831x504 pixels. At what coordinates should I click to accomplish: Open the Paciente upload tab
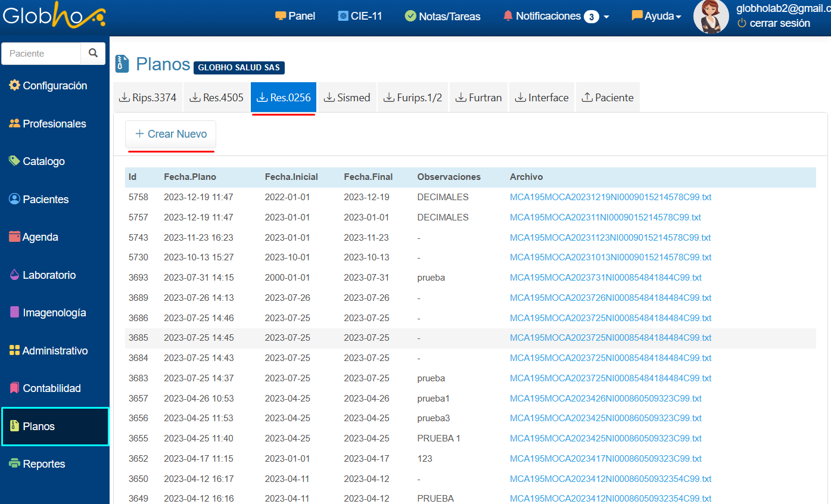(607, 98)
